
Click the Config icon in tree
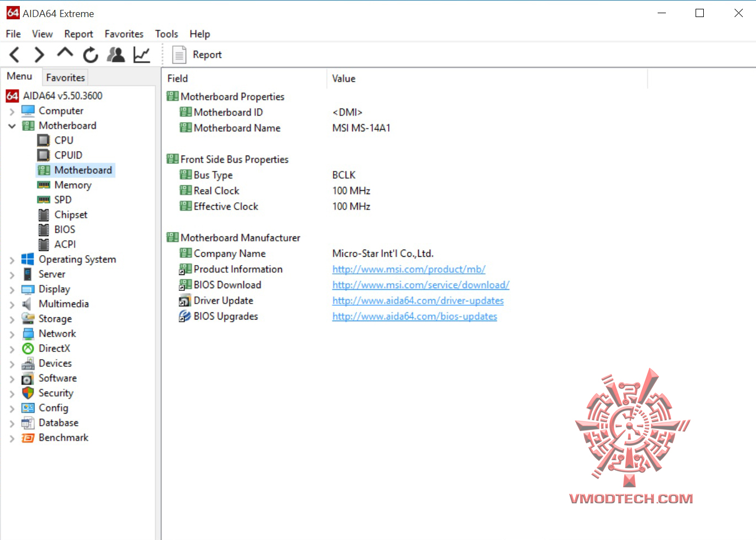pyautogui.click(x=27, y=407)
